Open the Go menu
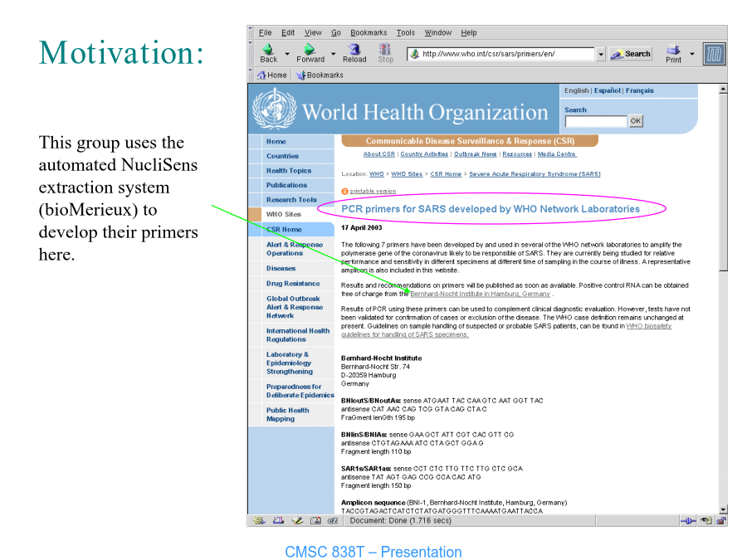The height and width of the screenshot is (560, 747). (336, 33)
